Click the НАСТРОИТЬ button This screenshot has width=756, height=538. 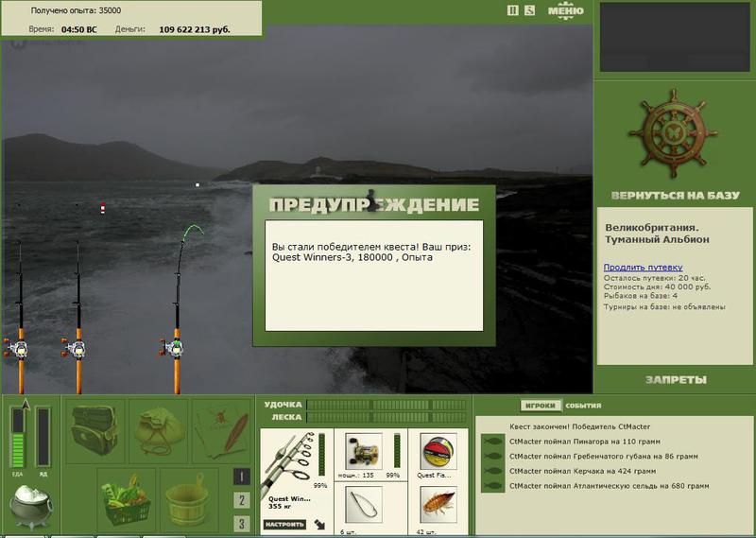point(284,524)
